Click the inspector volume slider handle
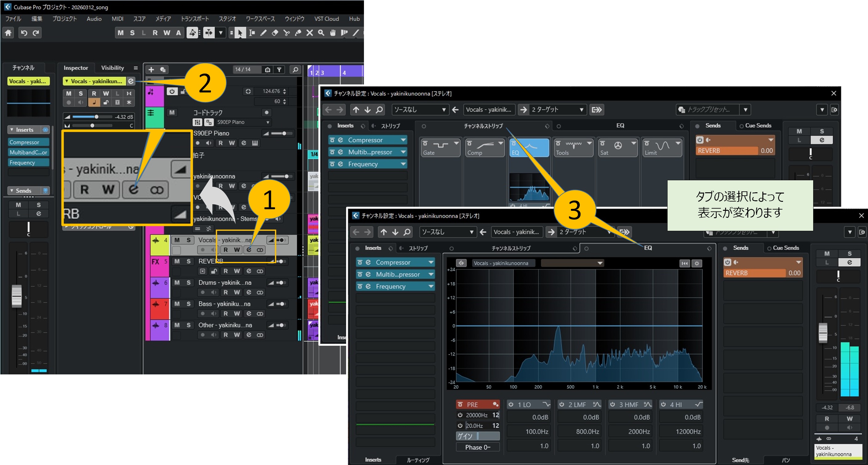 pyautogui.click(x=96, y=117)
